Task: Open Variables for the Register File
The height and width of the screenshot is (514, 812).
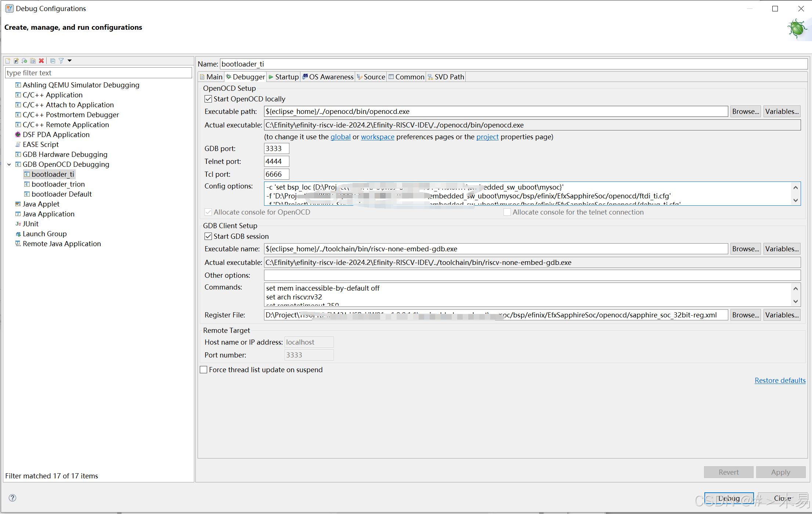Action: (782, 315)
